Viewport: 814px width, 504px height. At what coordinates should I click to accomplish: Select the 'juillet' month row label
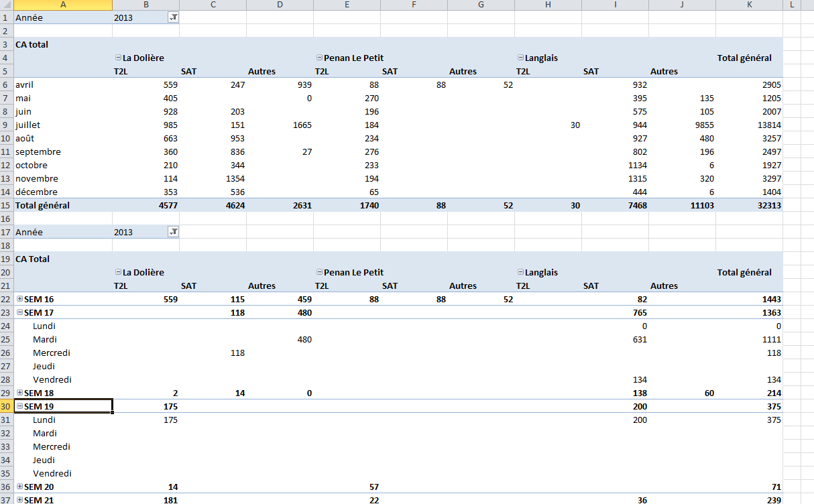point(28,125)
